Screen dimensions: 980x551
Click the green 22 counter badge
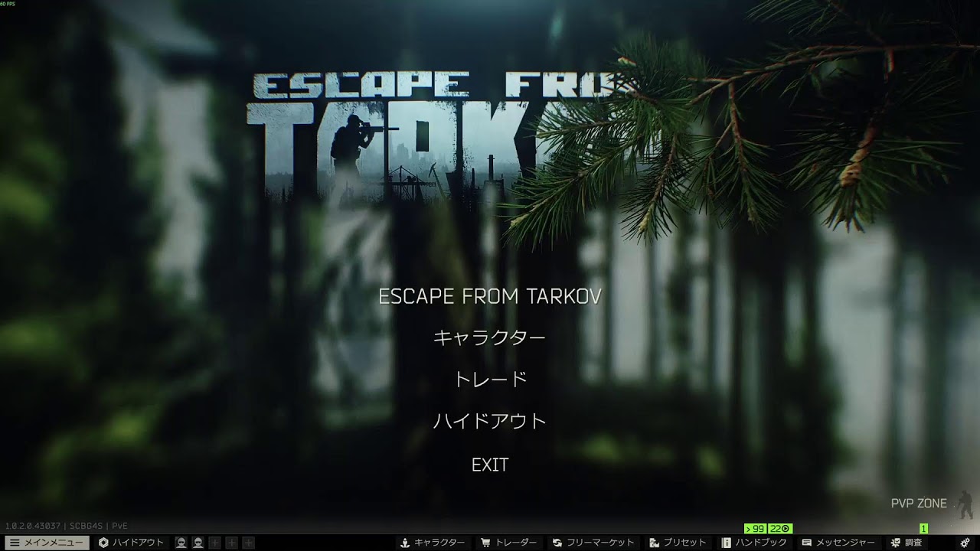(x=781, y=529)
